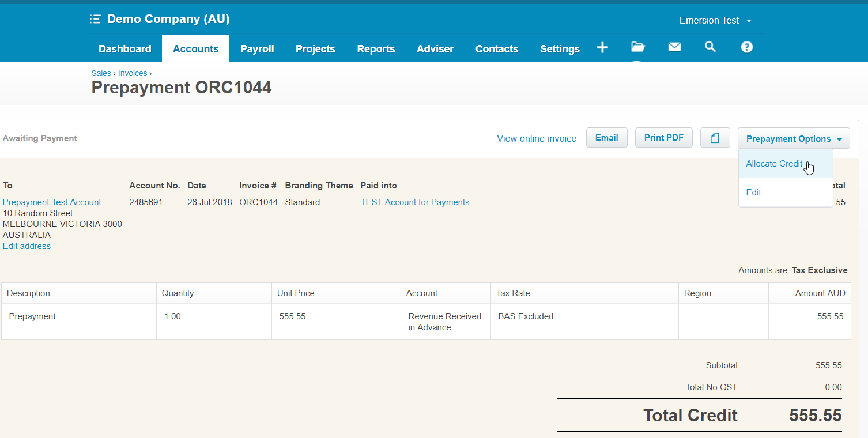Open the envelope inbox icon
The width and height of the screenshot is (868, 438).
tap(674, 47)
